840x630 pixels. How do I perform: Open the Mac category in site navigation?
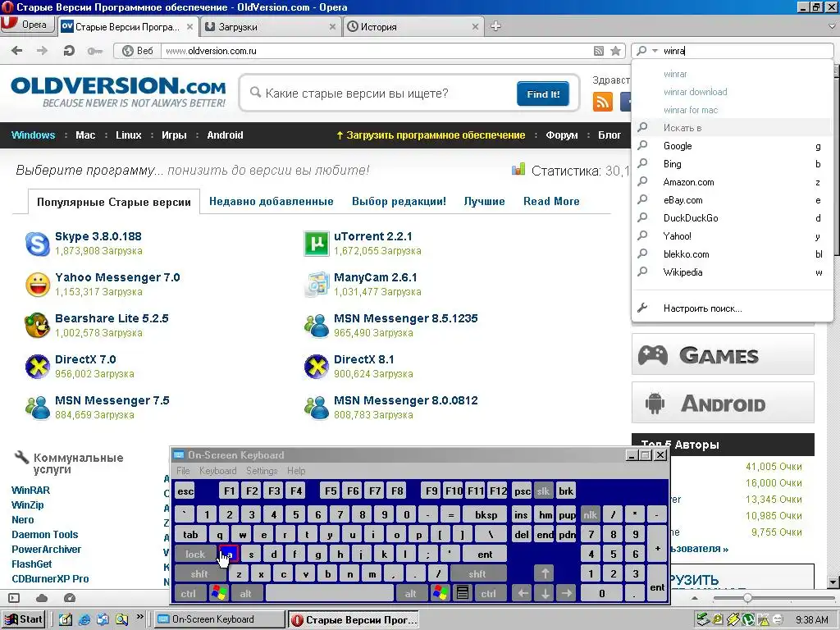pos(85,135)
